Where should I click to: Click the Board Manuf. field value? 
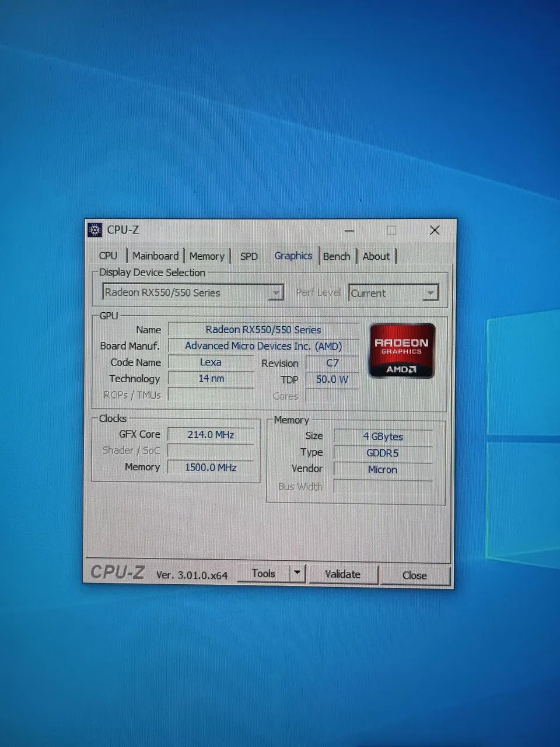[x=264, y=346]
